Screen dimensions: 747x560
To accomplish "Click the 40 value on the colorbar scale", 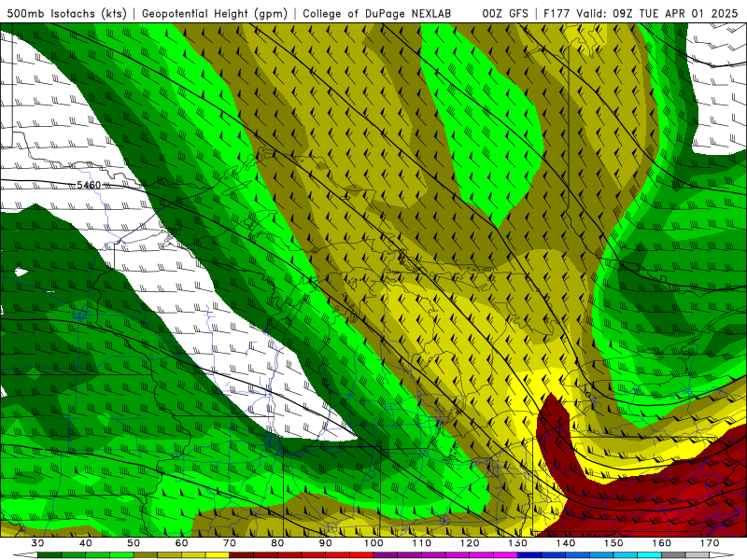I will point(86,543).
